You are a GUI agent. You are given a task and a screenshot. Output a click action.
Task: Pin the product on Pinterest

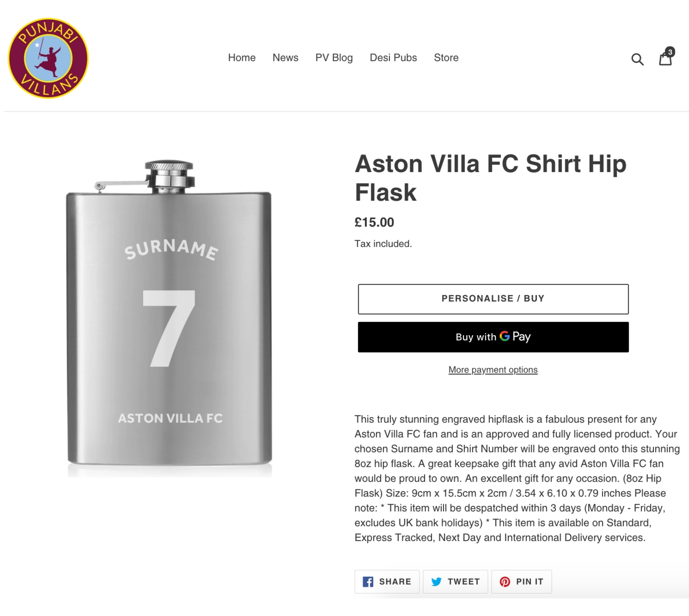click(521, 582)
